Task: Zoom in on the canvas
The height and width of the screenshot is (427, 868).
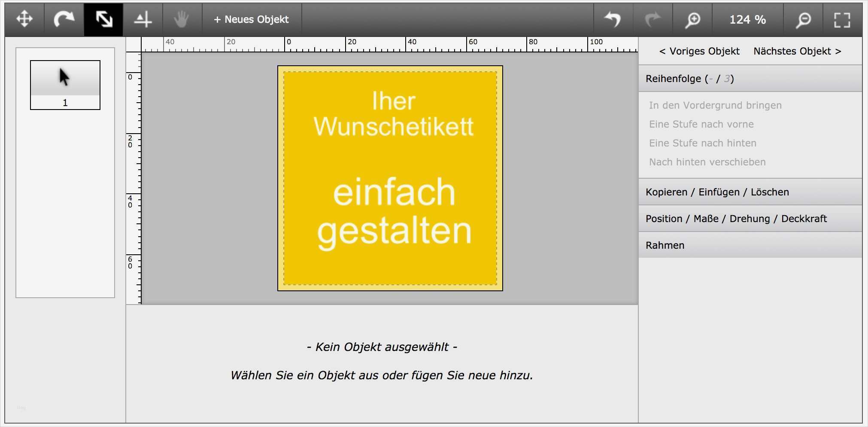Action: click(x=692, y=19)
